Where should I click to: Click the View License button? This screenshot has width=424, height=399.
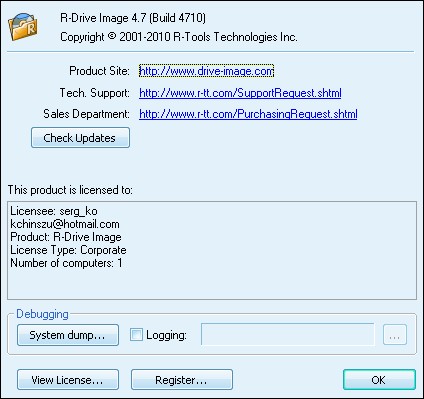68,380
